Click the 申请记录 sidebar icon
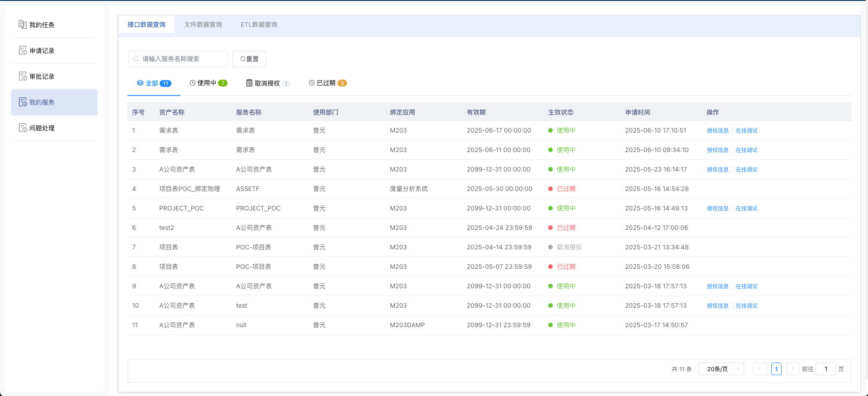Image resolution: width=868 pixels, height=396 pixels. coord(22,50)
